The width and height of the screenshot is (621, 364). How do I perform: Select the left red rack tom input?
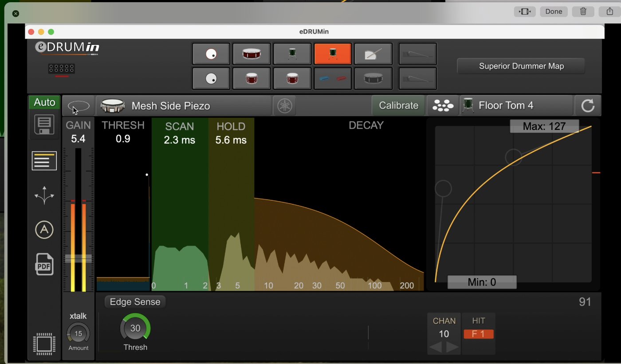(x=252, y=78)
